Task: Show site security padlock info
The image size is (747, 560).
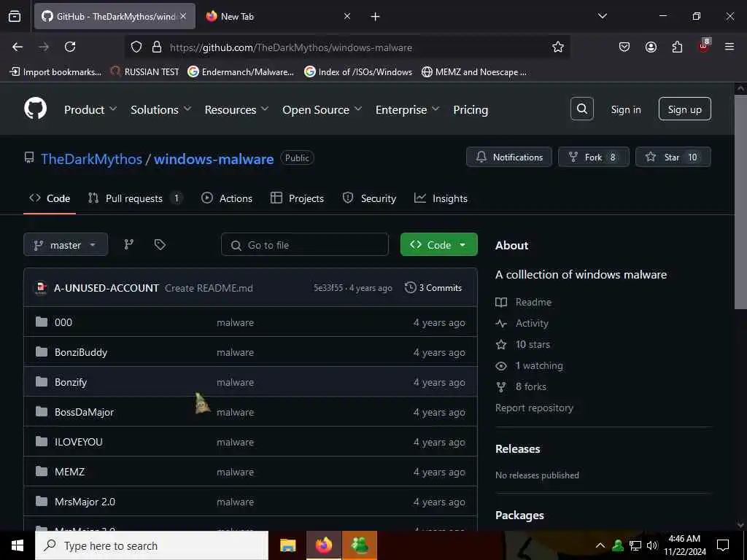Action: (156, 47)
